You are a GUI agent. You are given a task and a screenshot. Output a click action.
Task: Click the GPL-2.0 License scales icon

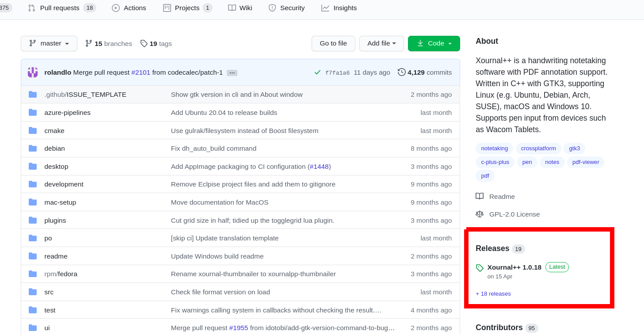point(480,214)
